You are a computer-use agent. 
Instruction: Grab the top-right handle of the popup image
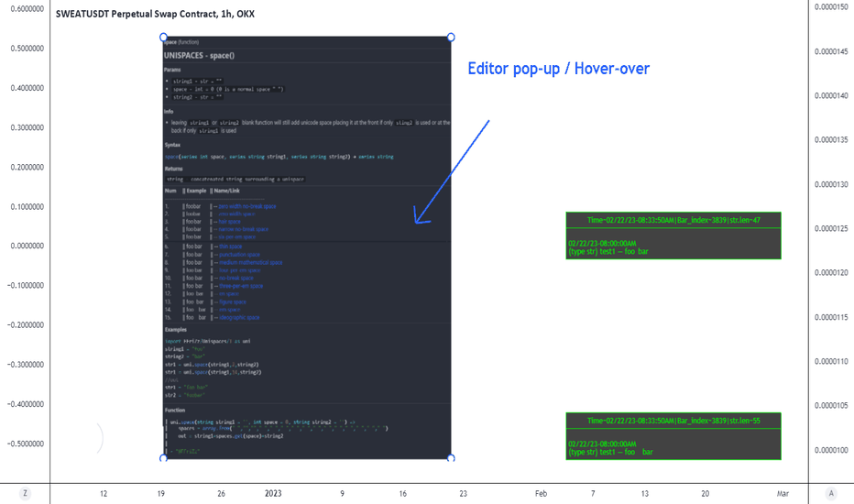(x=451, y=37)
